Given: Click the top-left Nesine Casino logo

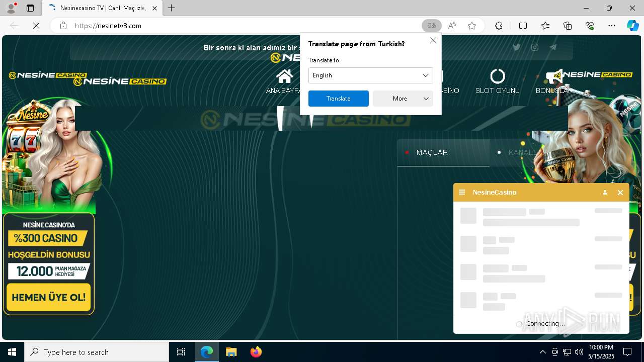Looking at the screenshot, I should 48,75.
